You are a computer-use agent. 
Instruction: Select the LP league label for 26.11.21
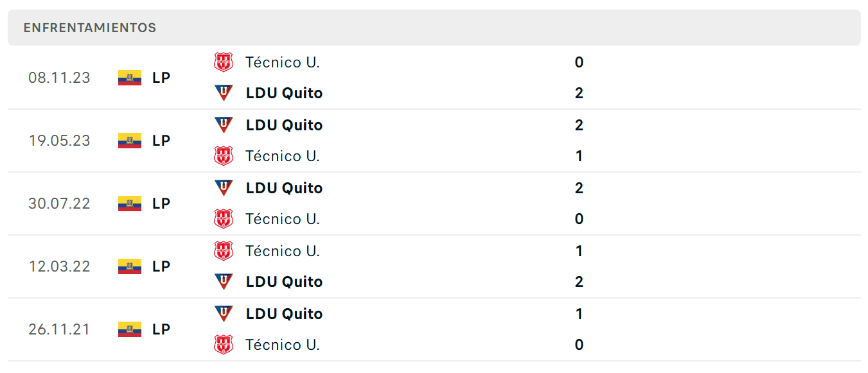(161, 329)
